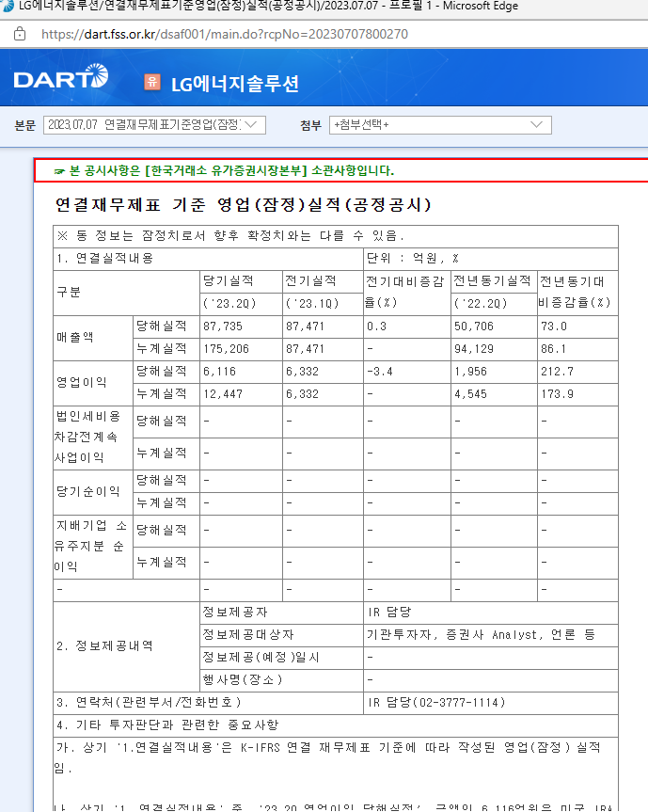Click the 기관투자자, 증권사 Analyst, 언론 등 text

(481, 635)
